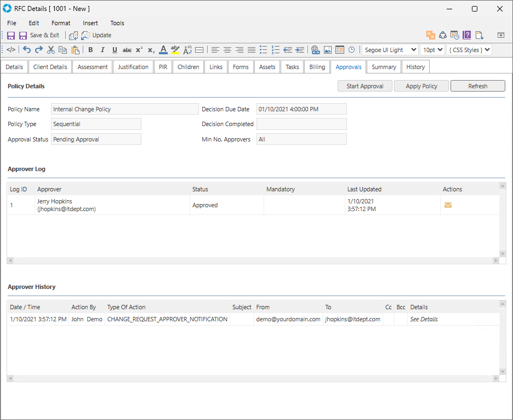
Task: Expand the CSS Styles dropdown
Action: [x=469, y=50]
